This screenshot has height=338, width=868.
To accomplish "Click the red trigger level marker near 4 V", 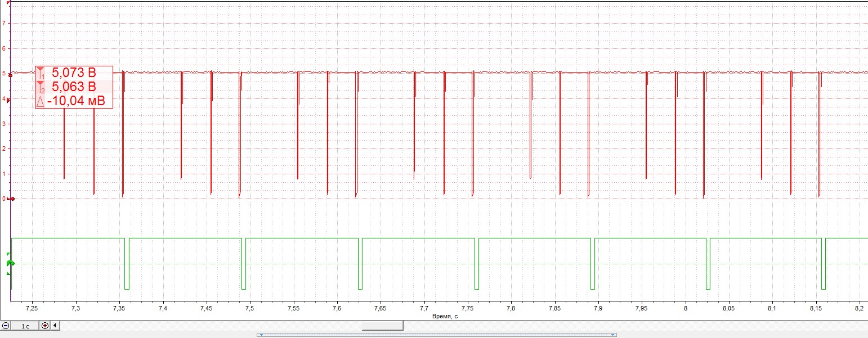I will click(7, 100).
